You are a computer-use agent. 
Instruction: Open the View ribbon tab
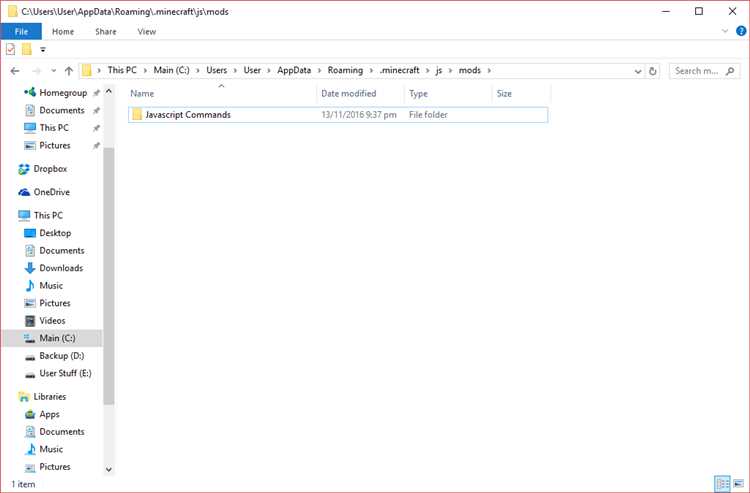coord(146,32)
